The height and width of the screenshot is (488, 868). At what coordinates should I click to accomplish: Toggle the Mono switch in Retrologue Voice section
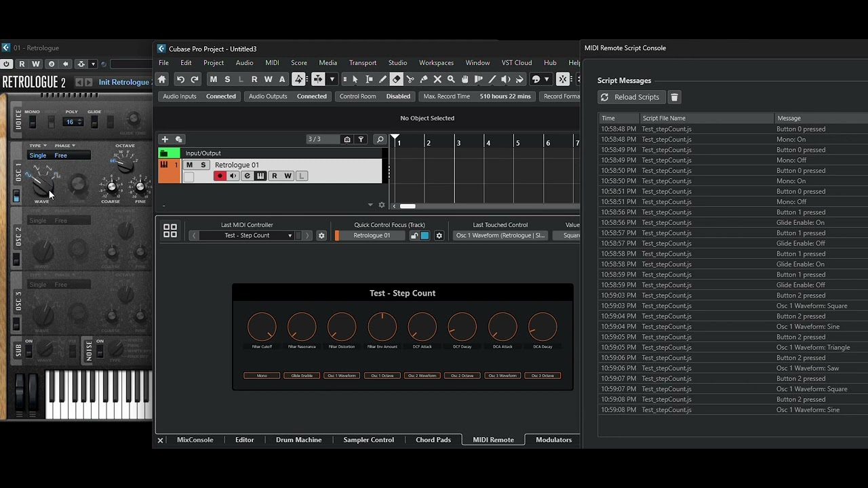[32, 122]
